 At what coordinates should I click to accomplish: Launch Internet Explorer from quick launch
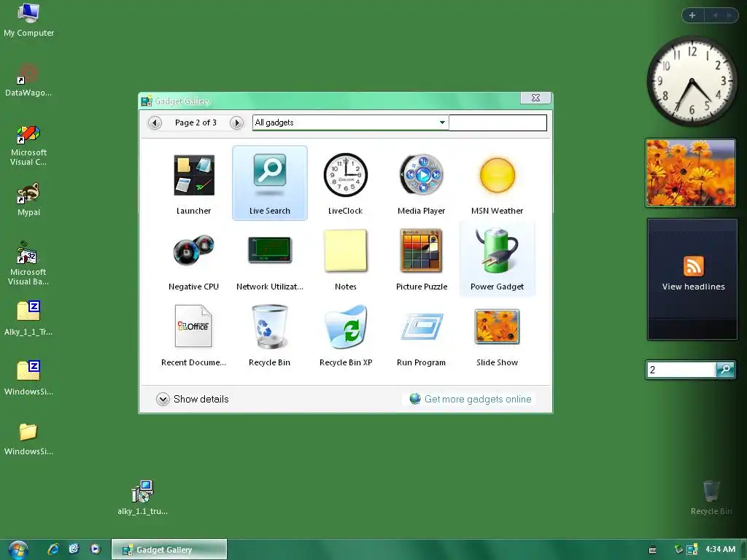coord(53,549)
